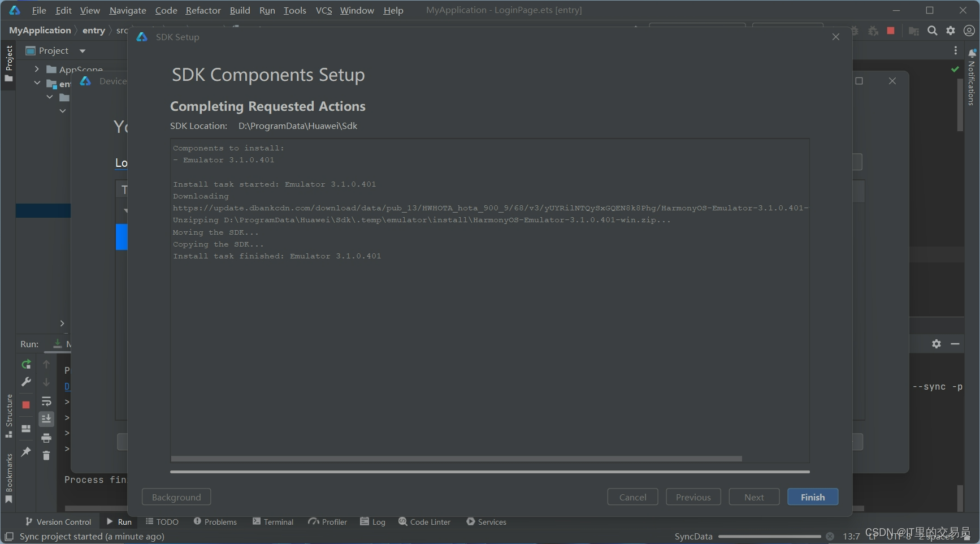Open the Navigate menu
980x544 pixels.
(x=128, y=10)
